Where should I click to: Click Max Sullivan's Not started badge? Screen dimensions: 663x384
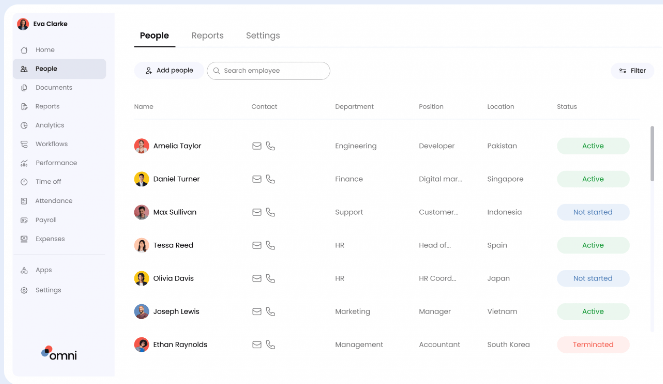click(593, 212)
